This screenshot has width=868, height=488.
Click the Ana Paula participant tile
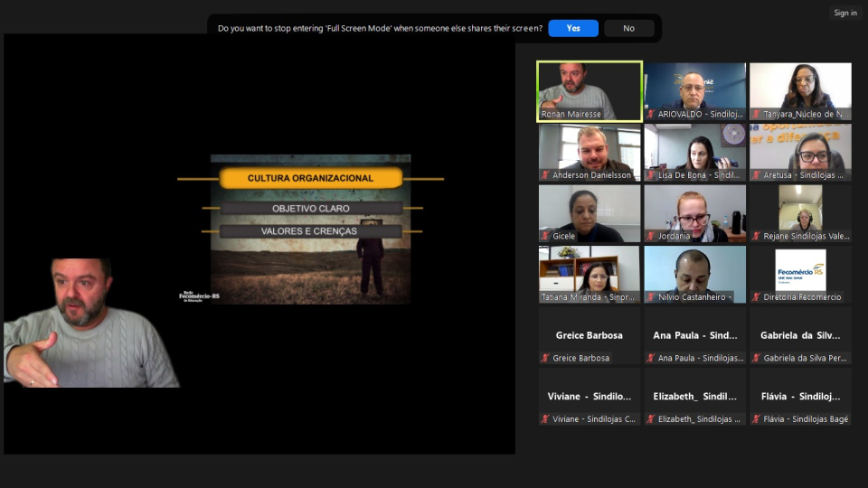click(x=694, y=335)
